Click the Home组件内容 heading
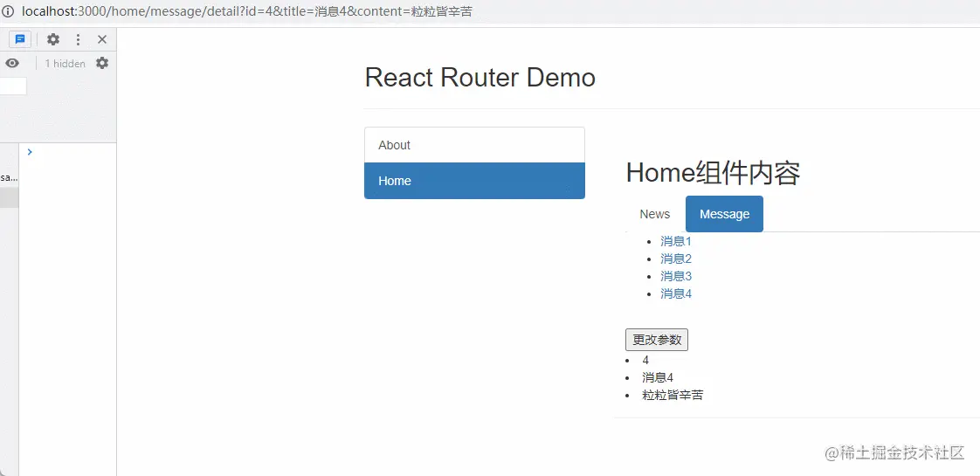This screenshot has width=980, height=476. [x=713, y=173]
